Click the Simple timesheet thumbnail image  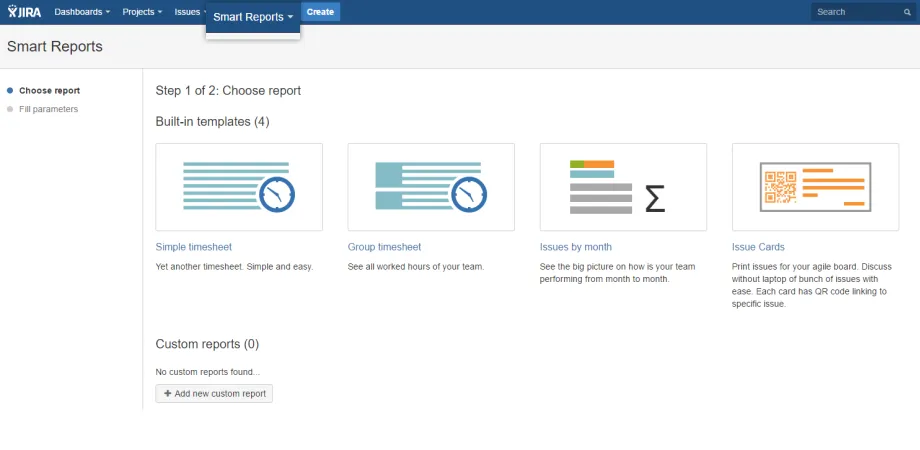239,187
